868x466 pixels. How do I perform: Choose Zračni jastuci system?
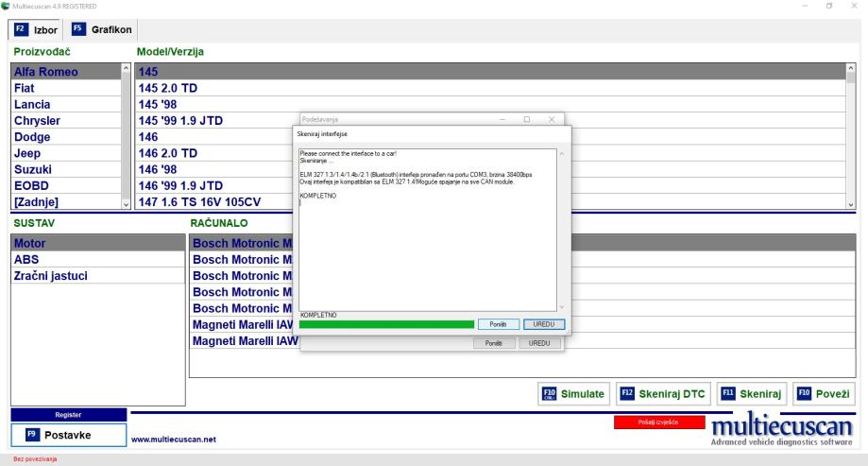[98, 275]
